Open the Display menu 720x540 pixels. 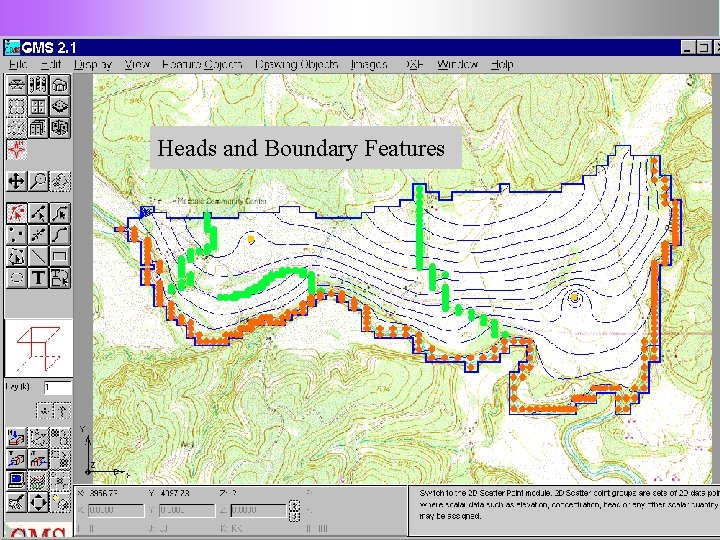[x=93, y=64]
